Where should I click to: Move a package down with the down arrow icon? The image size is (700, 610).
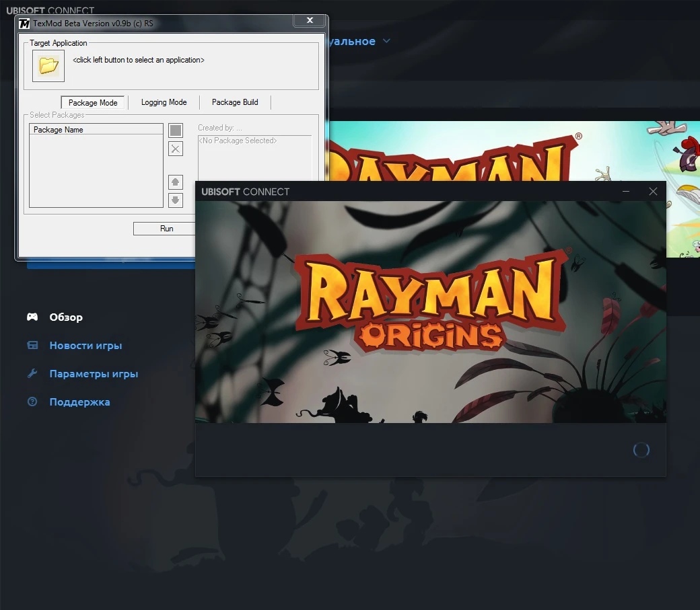175,200
